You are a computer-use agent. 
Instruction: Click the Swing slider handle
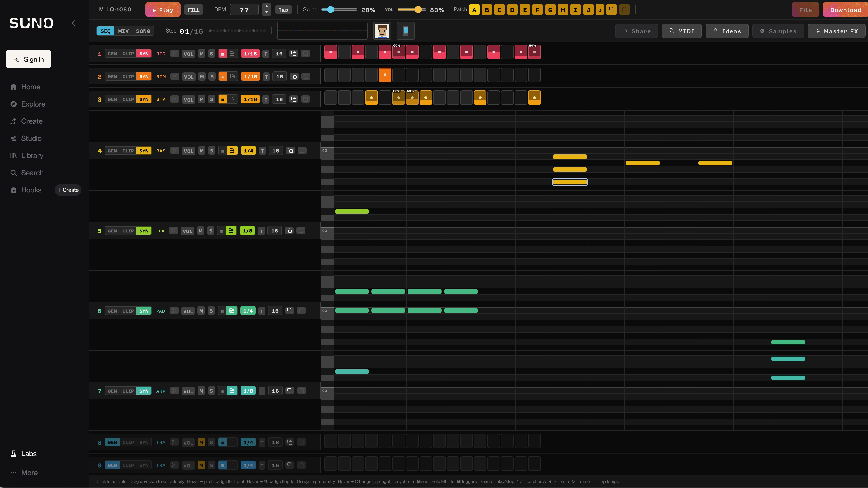[331, 10]
